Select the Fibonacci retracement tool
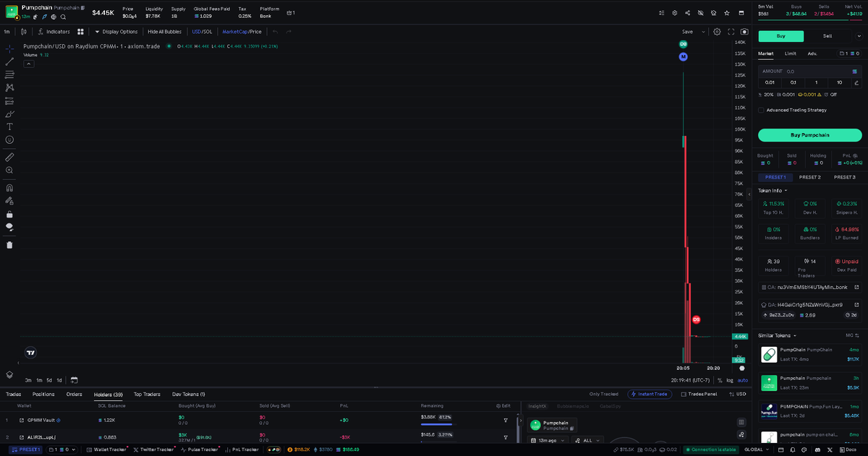Image resolution: width=868 pixels, height=456 pixels. click(x=9, y=74)
